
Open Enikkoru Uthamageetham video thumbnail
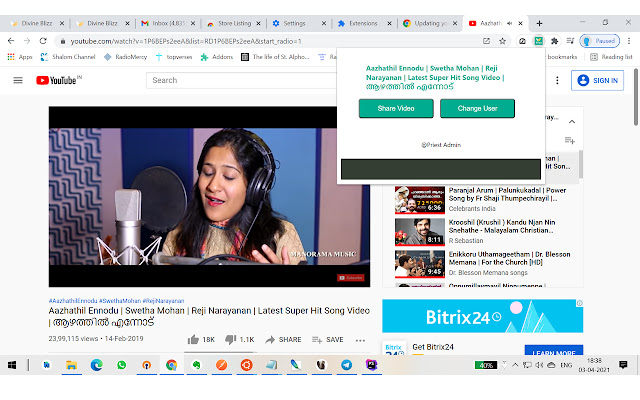(x=420, y=264)
